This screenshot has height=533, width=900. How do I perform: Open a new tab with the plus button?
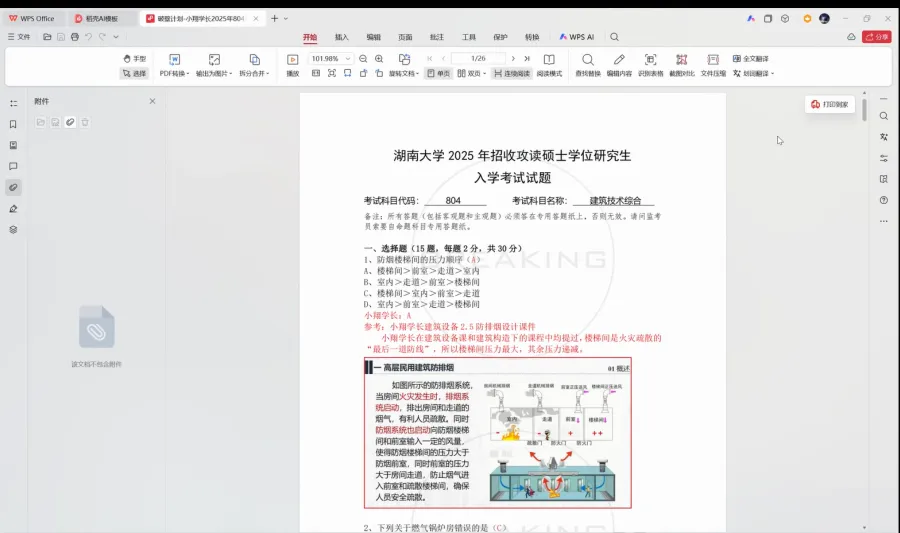[274, 18]
